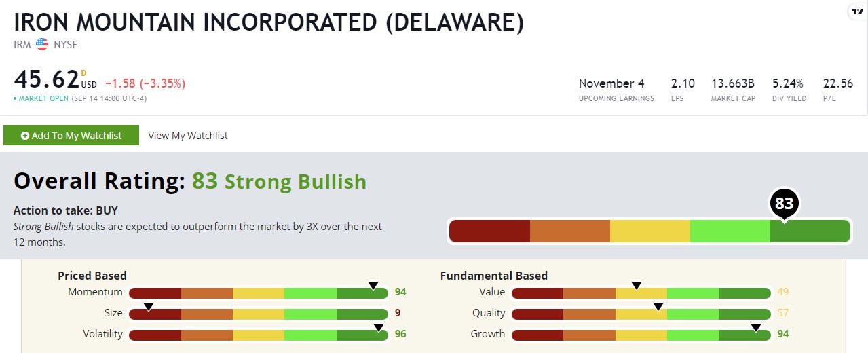Click the US flag icon beside IRM
Image resolution: width=868 pixels, height=353 pixels.
pos(42,45)
